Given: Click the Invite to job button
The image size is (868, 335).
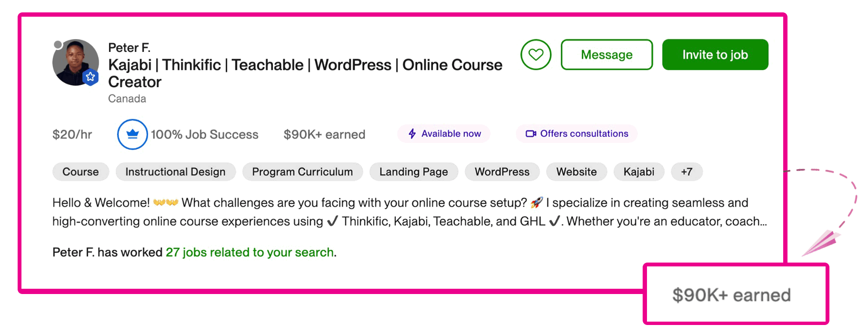Looking at the screenshot, I should pyautogui.click(x=715, y=55).
